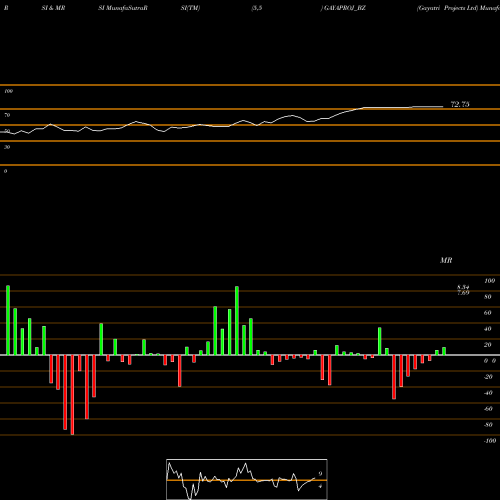Select the 40 label on MR axis
This screenshot has width=500, height=500.
point(488,329)
